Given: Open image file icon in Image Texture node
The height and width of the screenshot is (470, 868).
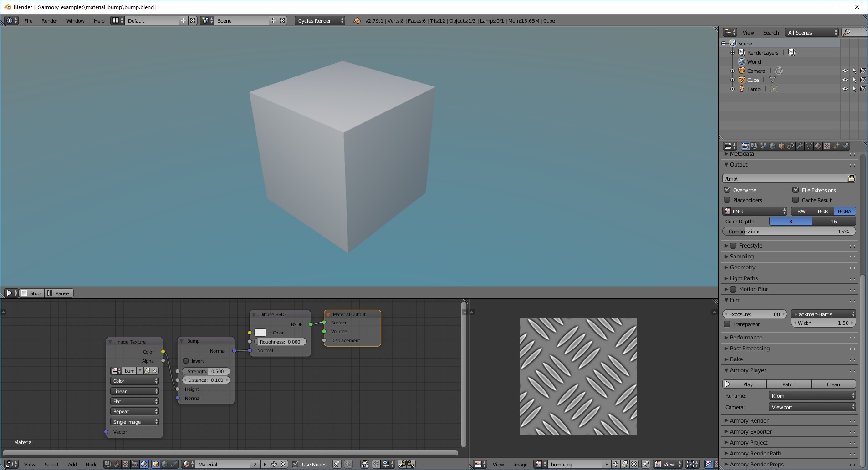Looking at the screenshot, I should [x=147, y=371].
